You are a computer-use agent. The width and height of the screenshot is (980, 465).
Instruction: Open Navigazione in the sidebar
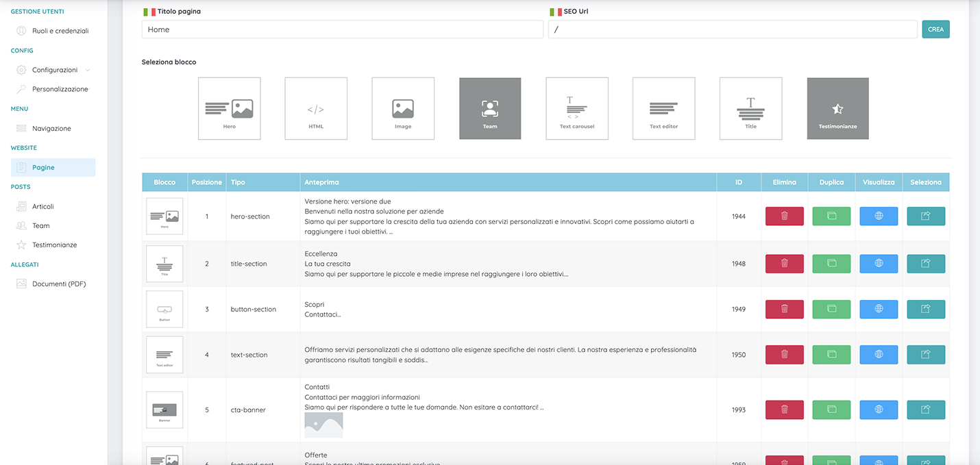[51, 129]
